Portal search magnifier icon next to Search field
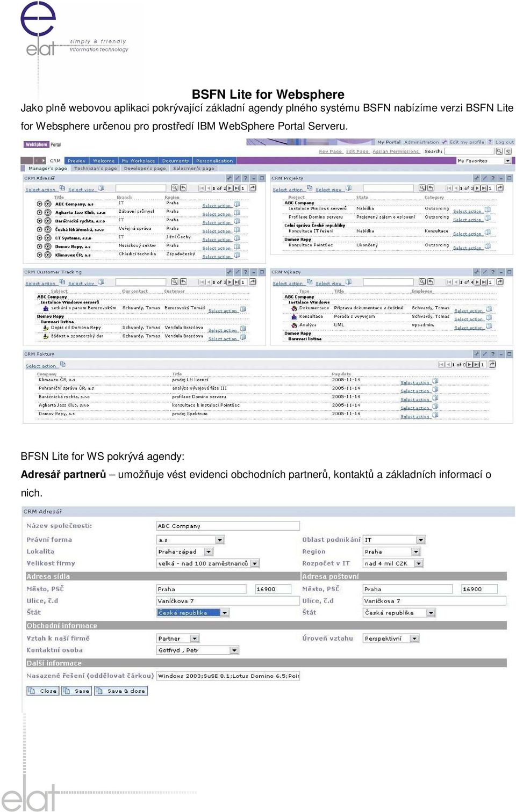Screen dimensions: 516x812 click(499, 151)
